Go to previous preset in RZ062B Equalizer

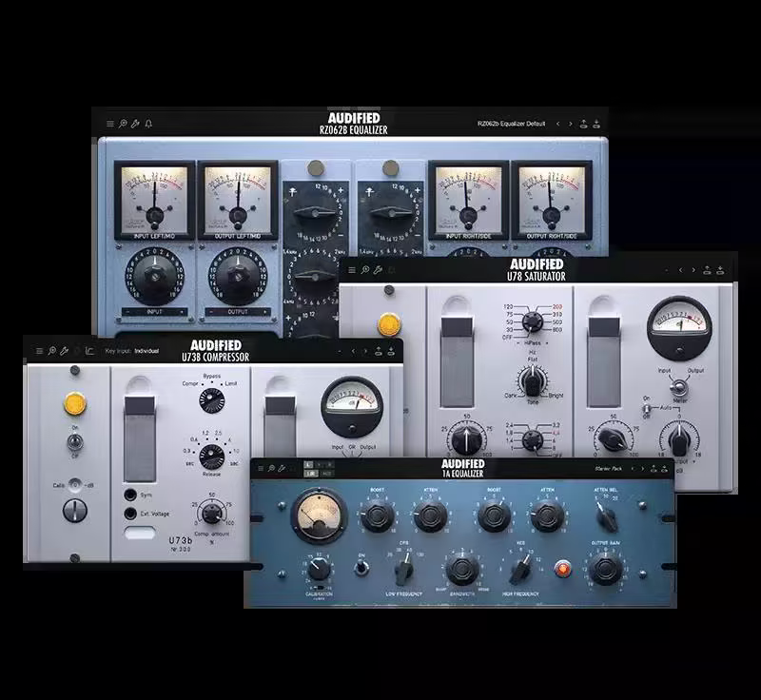click(558, 125)
